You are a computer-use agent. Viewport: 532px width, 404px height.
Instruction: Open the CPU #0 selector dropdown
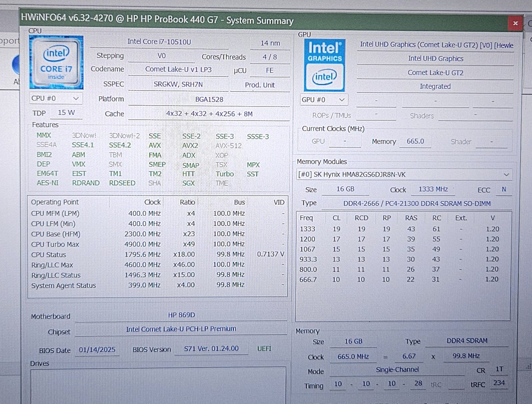tap(56, 99)
